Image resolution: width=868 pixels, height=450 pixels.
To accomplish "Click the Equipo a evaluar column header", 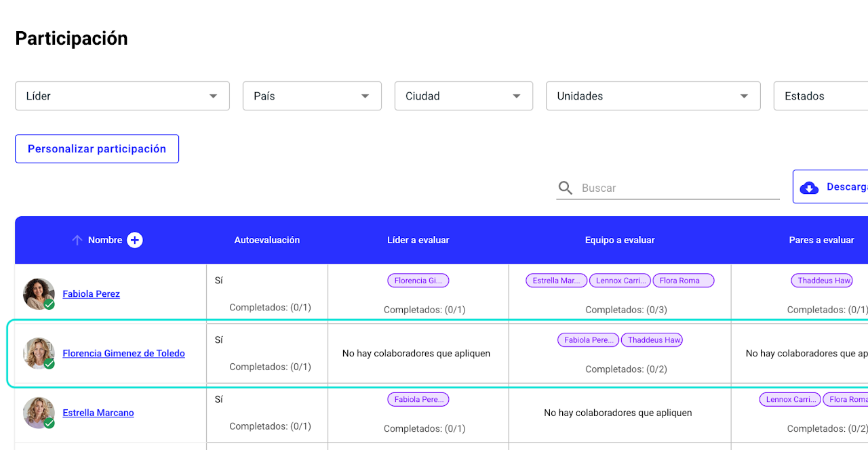I will pos(620,240).
